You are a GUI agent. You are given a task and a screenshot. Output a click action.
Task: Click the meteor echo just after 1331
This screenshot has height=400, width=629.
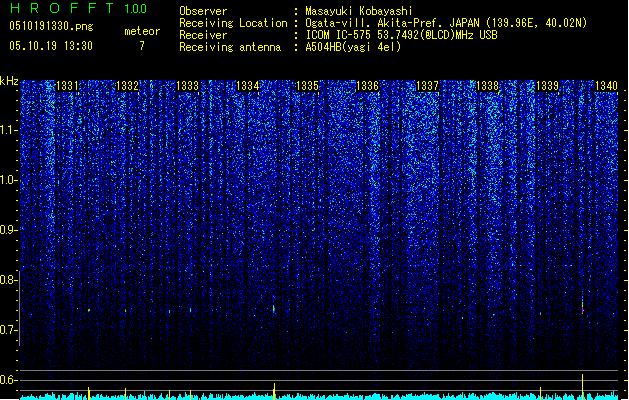pyautogui.click(x=89, y=310)
